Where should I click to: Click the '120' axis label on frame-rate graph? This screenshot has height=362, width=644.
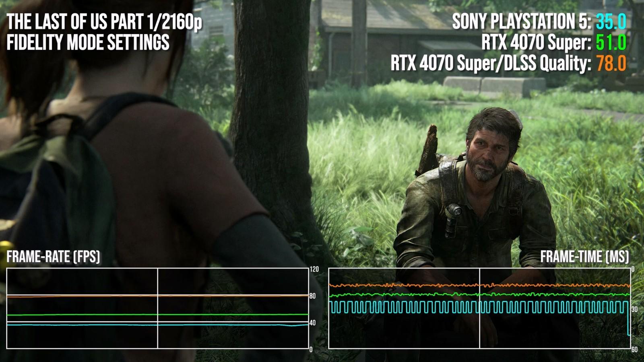click(x=314, y=269)
